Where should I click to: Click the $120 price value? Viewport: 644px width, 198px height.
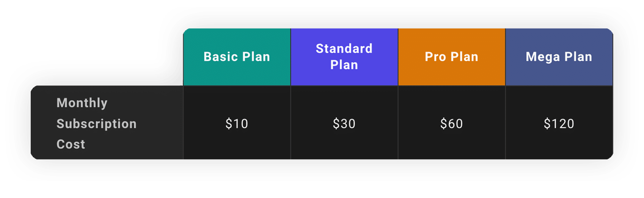coord(559,123)
